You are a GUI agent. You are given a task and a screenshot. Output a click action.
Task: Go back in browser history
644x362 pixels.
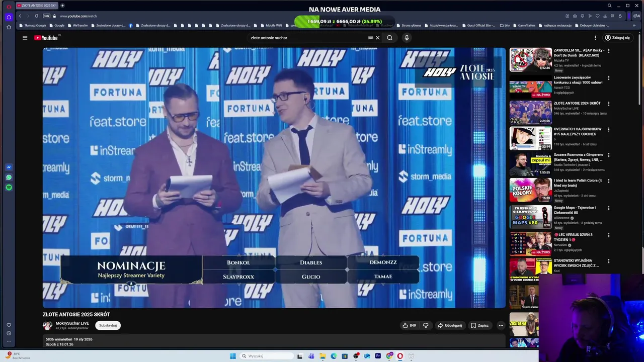click(20, 16)
